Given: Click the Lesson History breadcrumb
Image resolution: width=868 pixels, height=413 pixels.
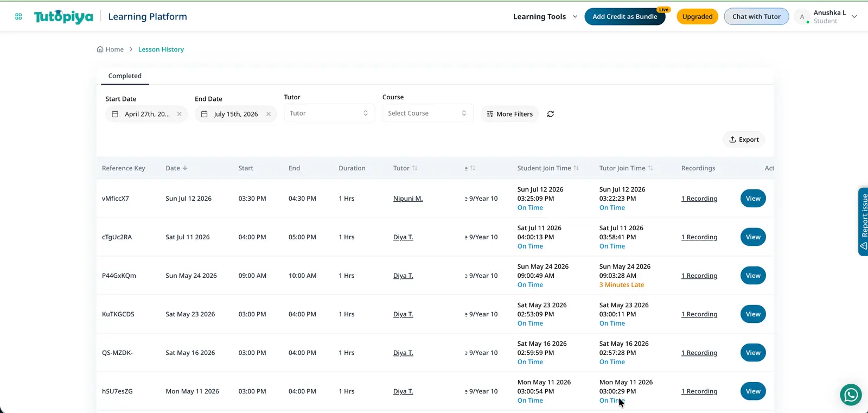Looking at the screenshot, I should (x=161, y=49).
